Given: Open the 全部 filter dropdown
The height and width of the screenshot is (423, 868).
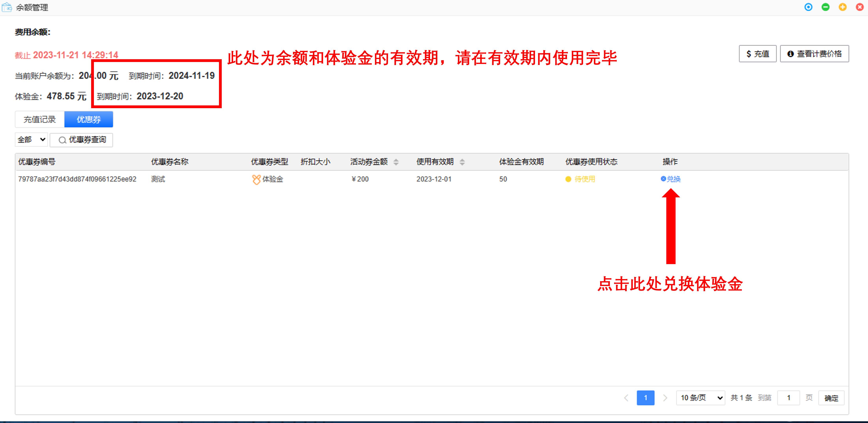Looking at the screenshot, I should click(x=31, y=140).
